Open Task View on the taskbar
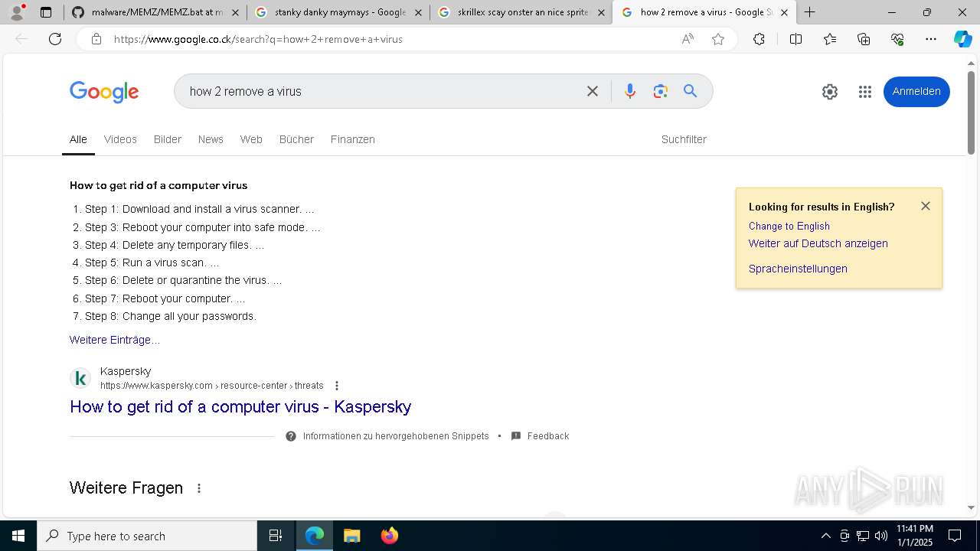The width and height of the screenshot is (980, 551). (x=276, y=536)
